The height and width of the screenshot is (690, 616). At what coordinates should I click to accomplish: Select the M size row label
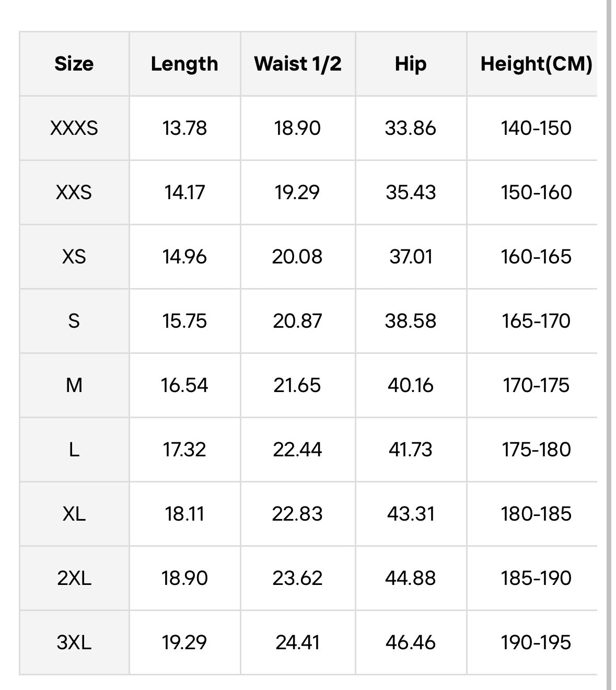pos(74,385)
